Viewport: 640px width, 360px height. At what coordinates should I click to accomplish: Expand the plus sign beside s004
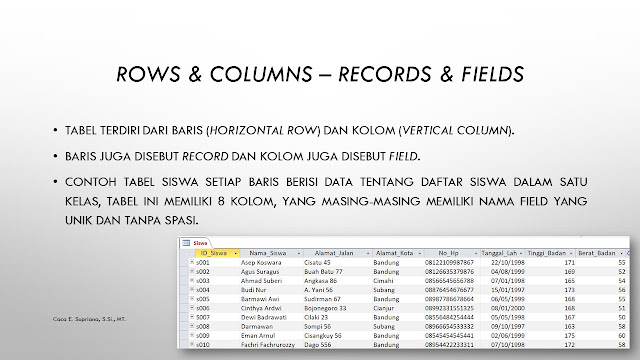[x=192, y=289]
